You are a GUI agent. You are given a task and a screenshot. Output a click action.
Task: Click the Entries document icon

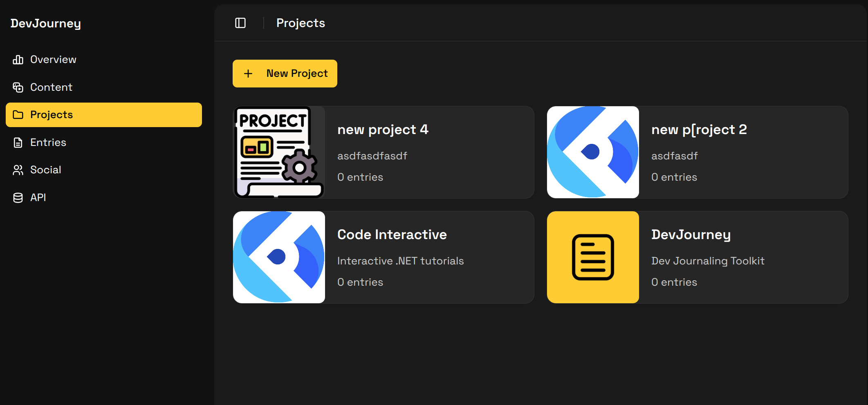point(18,143)
